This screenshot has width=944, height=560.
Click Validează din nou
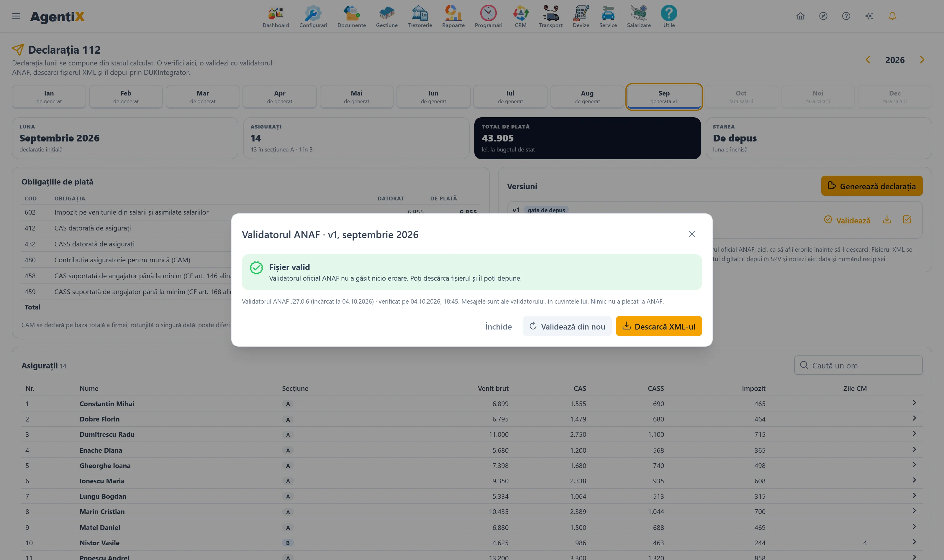pyautogui.click(x=567, y=326)
